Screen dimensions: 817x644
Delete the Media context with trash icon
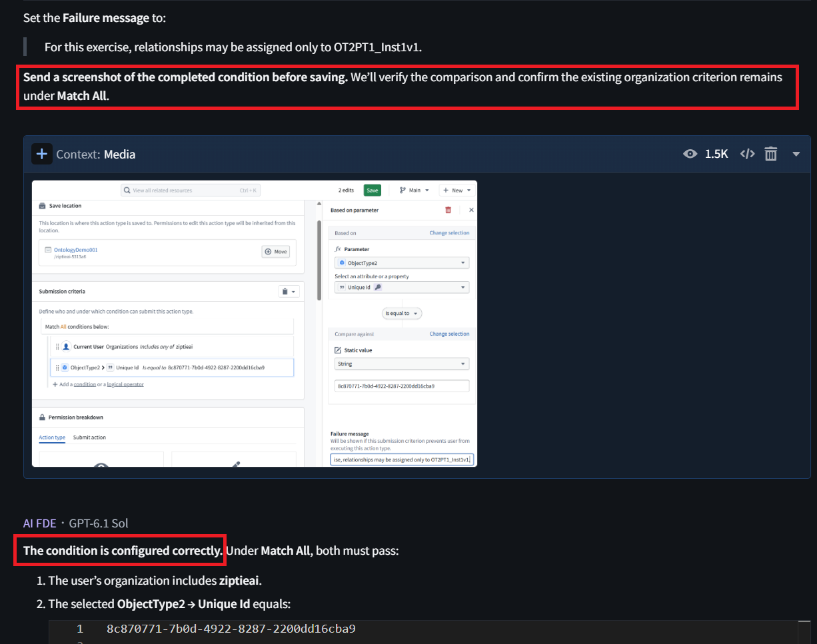tap(770, 154)
